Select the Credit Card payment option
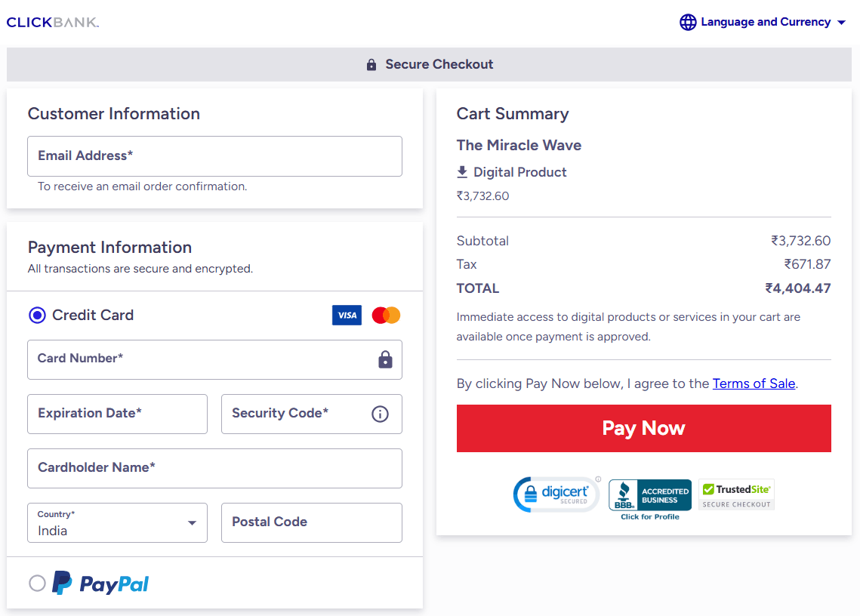This screenshot has height=616, width=860. [37, 316]
